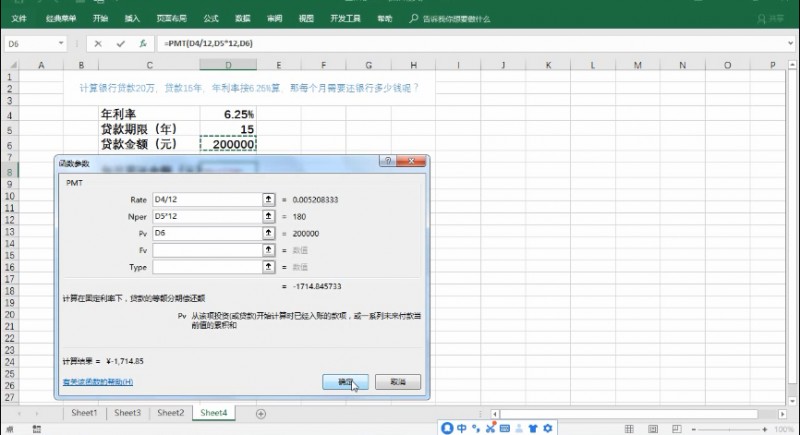Click the Rate input field containing D4/12
Screen dimensions: 800x435
207,199
